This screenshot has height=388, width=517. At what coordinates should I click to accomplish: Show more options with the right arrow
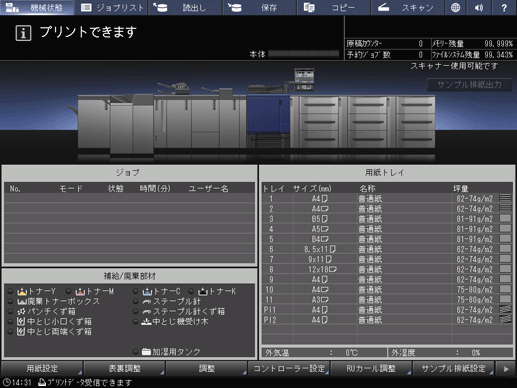coord(506,369)
